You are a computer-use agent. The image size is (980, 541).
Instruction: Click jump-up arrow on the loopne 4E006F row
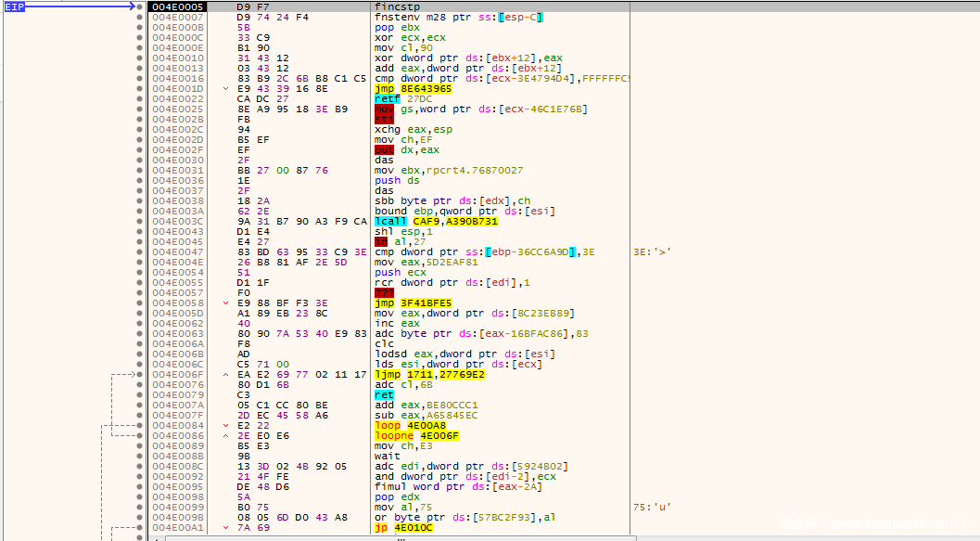click(x=228, y=435)
